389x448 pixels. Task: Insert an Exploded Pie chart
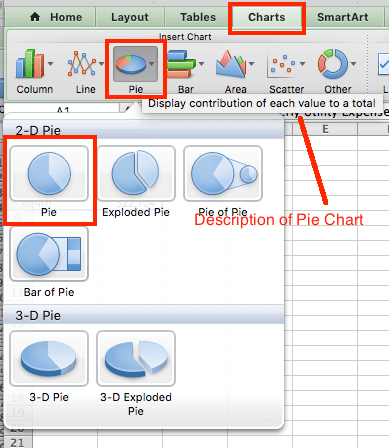point(136,173)
